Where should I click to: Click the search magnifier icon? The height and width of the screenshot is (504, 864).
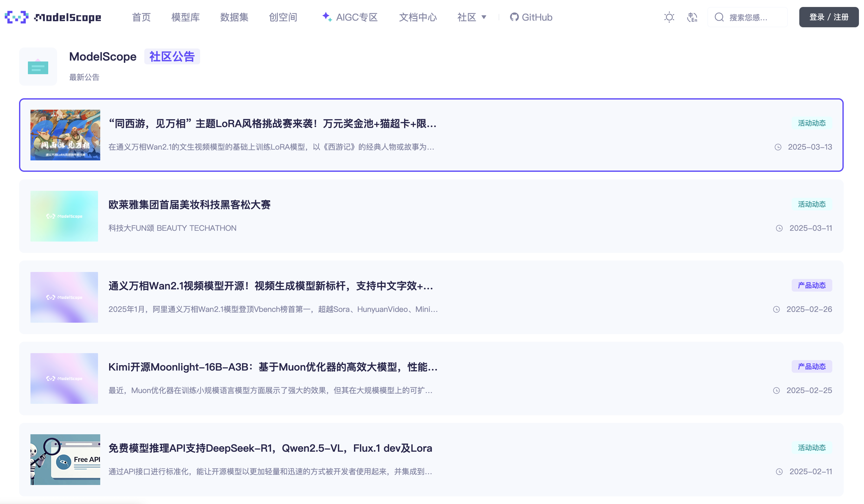click(x=719, y=17)
